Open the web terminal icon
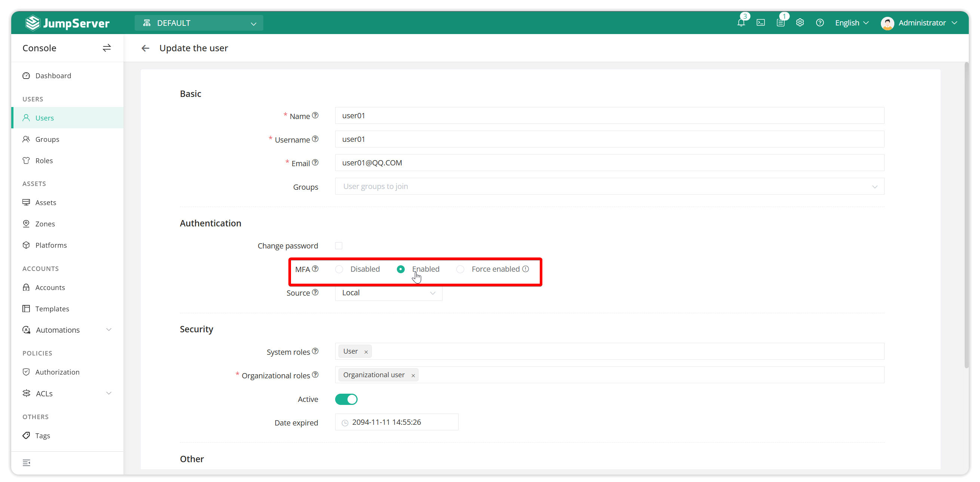This screenshot has height=482, width=980. pos(760,23)
